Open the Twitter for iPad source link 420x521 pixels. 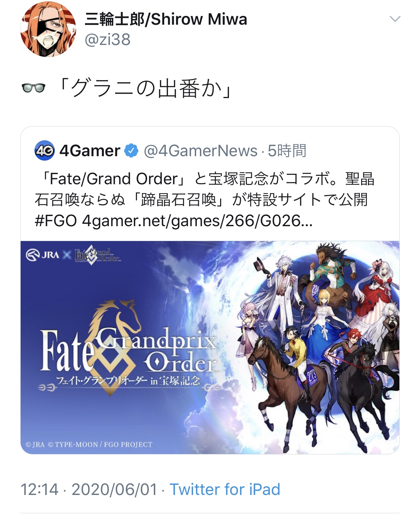pos(225,489)
